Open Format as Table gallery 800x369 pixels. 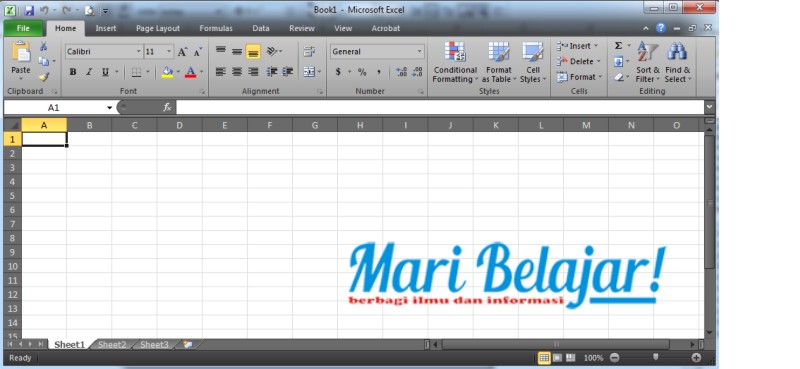tap(498, 62)
